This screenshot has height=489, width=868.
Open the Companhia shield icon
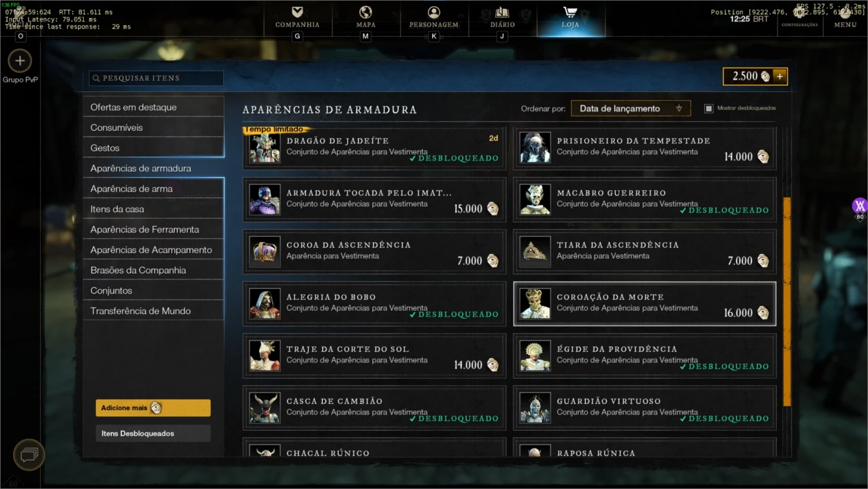pyautogui.click(x=297, y=12)
